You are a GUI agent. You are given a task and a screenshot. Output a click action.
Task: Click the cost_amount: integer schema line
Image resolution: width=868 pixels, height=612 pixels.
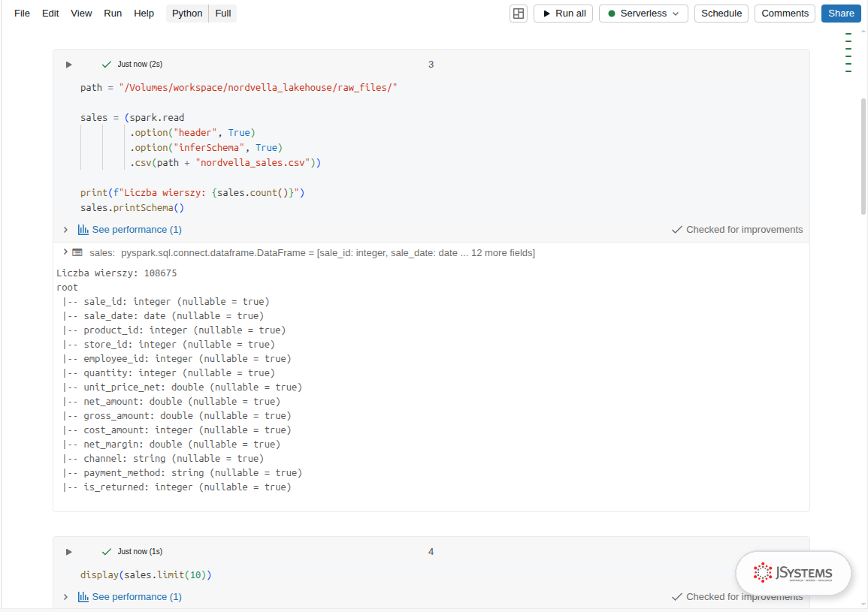[177, 430]
